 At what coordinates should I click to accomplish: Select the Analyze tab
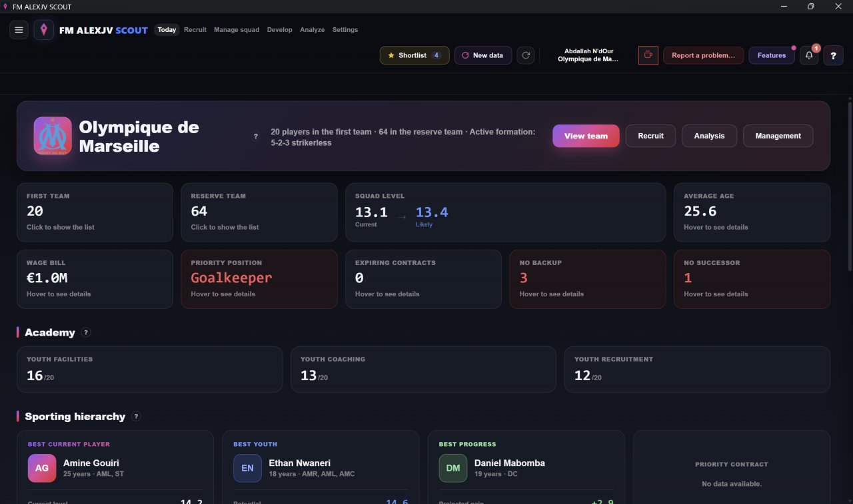coord(313,30)
